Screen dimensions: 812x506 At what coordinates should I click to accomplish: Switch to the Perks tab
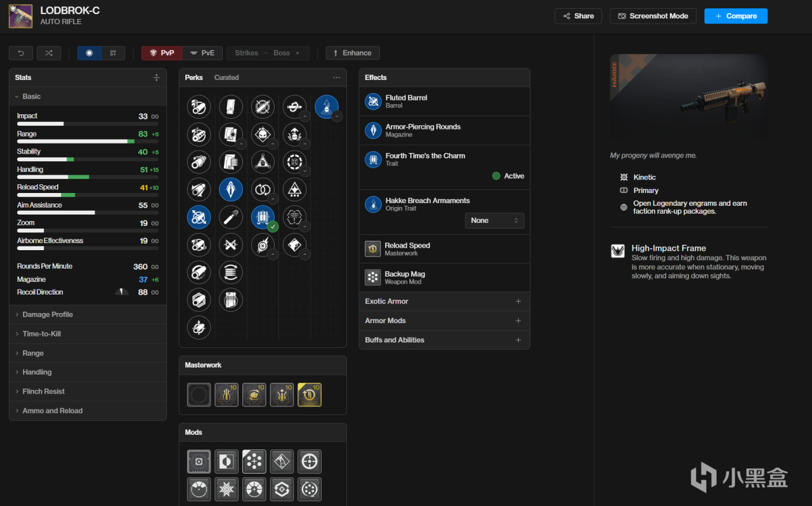[194, 77]
